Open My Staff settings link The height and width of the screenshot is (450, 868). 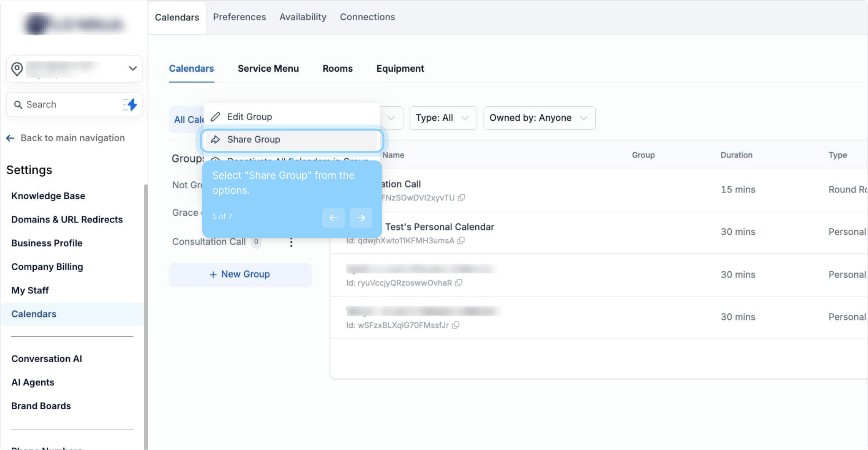30,290
